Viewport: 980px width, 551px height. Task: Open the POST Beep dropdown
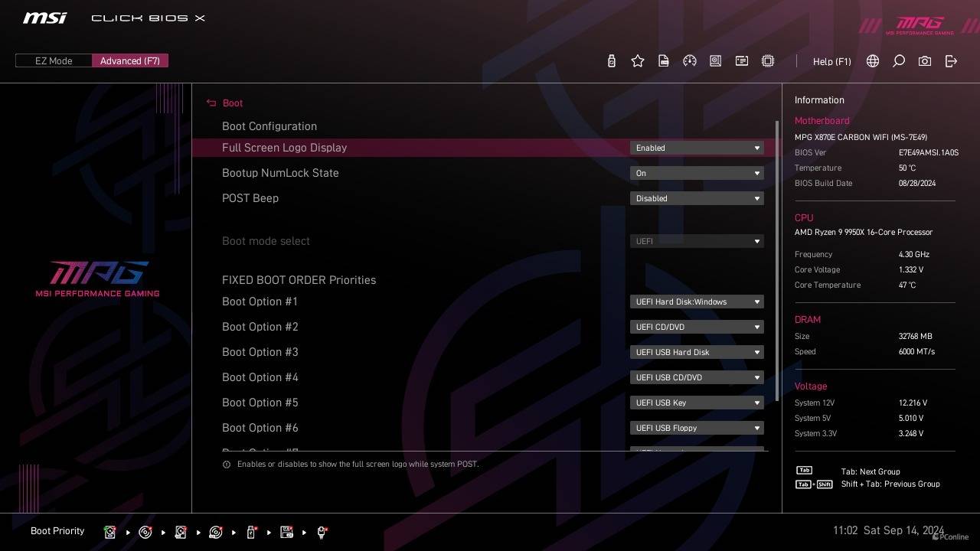[696, 198]
